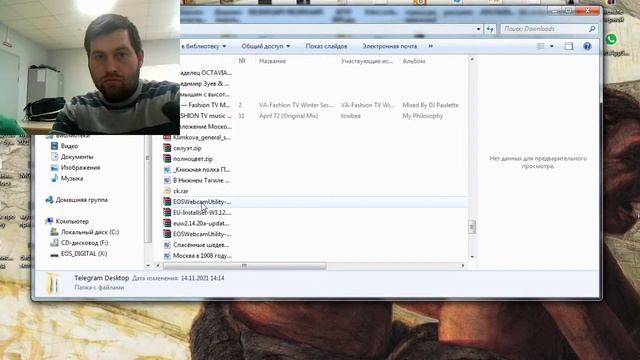Sort by Участвующие ис... column header
The width and height of the screenshot is (640, 360).
[x=367, y=61]
